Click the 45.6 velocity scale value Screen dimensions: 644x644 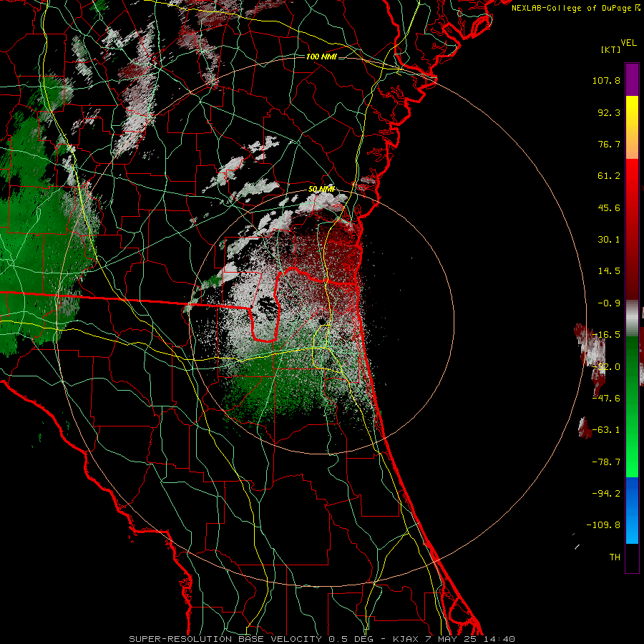tap(609, 208)
